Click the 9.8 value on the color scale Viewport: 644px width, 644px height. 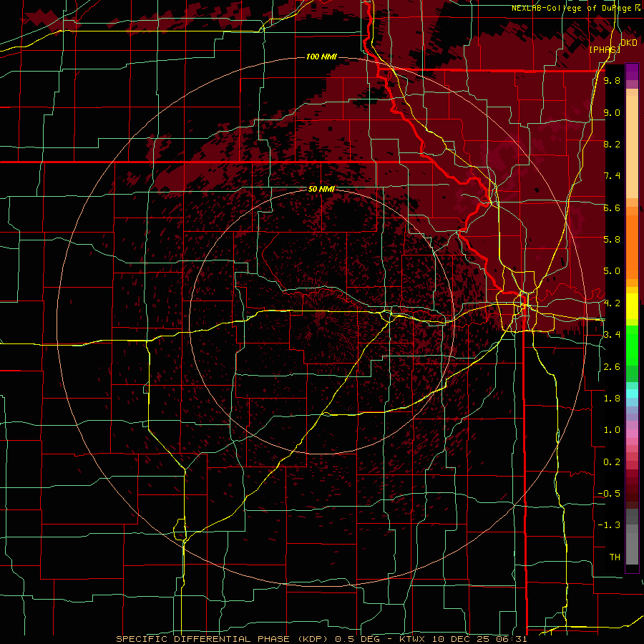coord(612,80)
